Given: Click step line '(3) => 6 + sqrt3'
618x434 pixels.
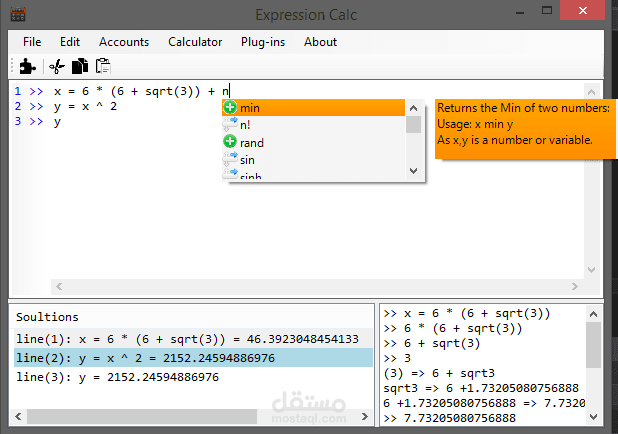Looking at the screenshot, I should pos(439,373).
